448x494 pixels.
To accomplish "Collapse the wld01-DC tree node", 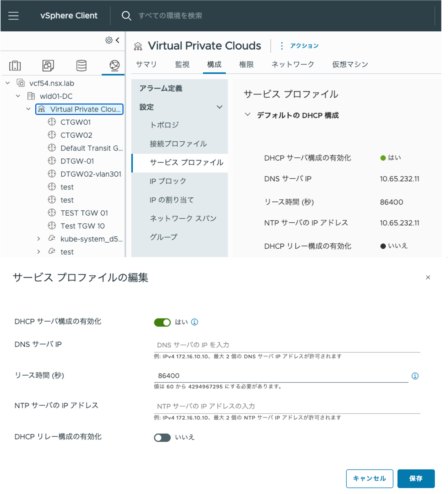I will pyautogui.click(x=18, y=96).
